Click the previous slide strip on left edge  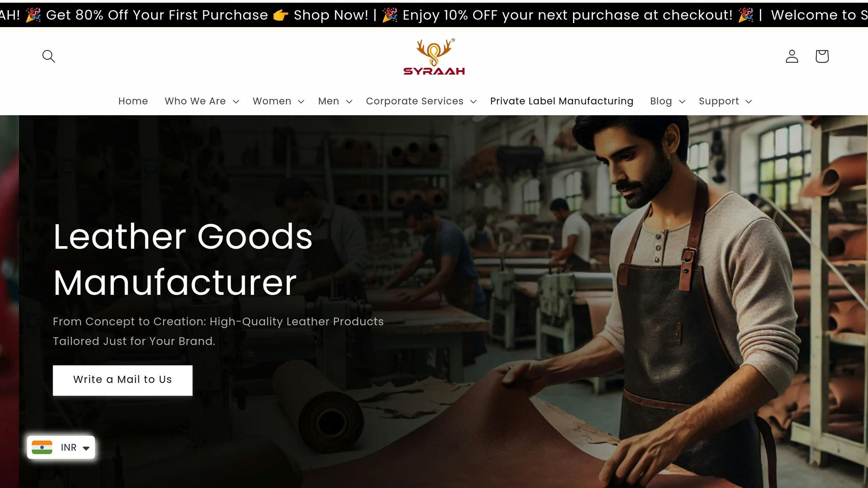click(9, 302)
